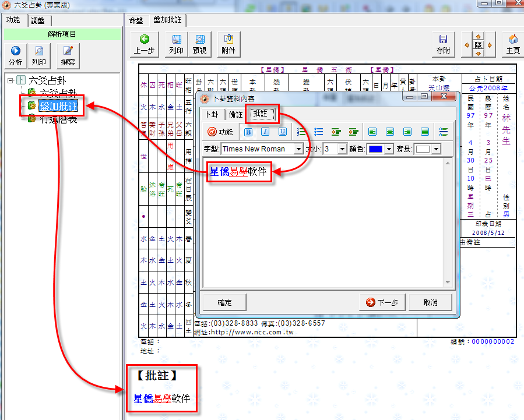
Task: Toggle underline formatting in dialog
Action: 282,132
